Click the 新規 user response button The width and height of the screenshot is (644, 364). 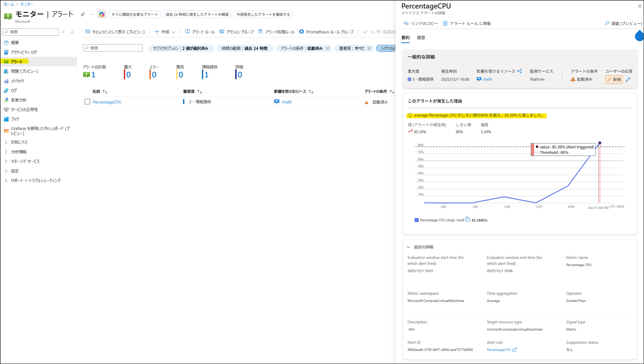pyautogui.click(x=614, y=80)
